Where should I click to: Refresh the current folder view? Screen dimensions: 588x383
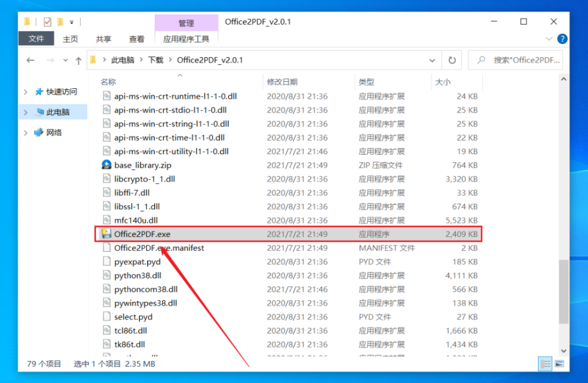point(452,60)
